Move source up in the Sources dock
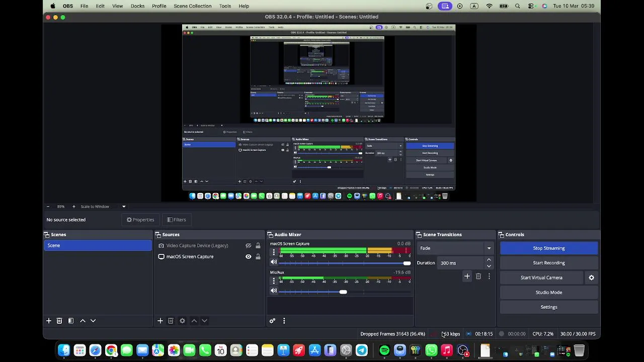 [194, 321]
